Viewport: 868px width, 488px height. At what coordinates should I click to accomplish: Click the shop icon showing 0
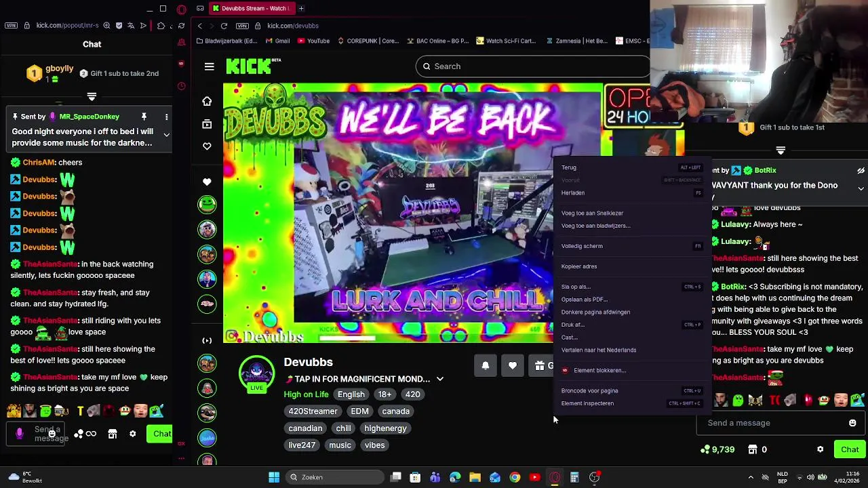coord(757,449)
